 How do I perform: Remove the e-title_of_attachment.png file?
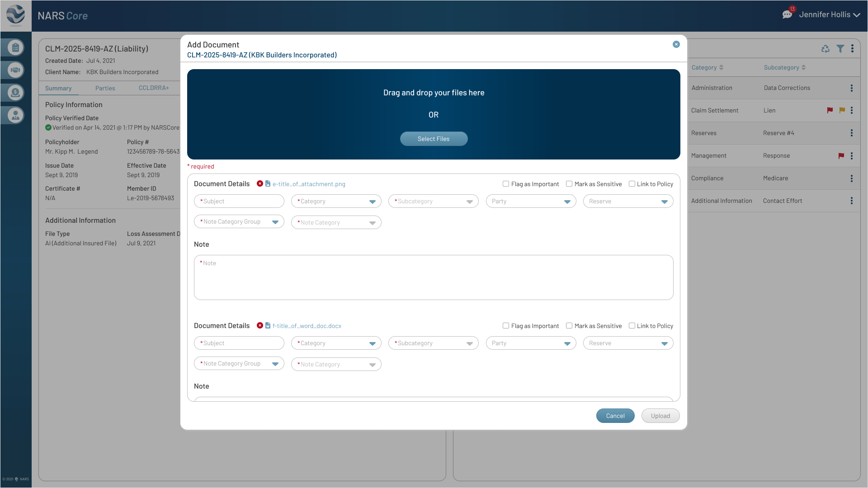(x=260, y=184)
